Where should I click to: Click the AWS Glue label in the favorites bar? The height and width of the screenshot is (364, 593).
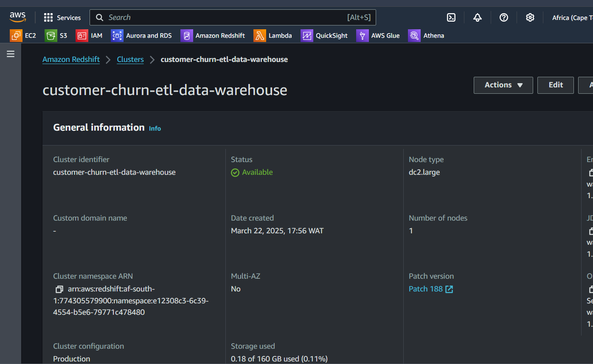coord(385,36)
